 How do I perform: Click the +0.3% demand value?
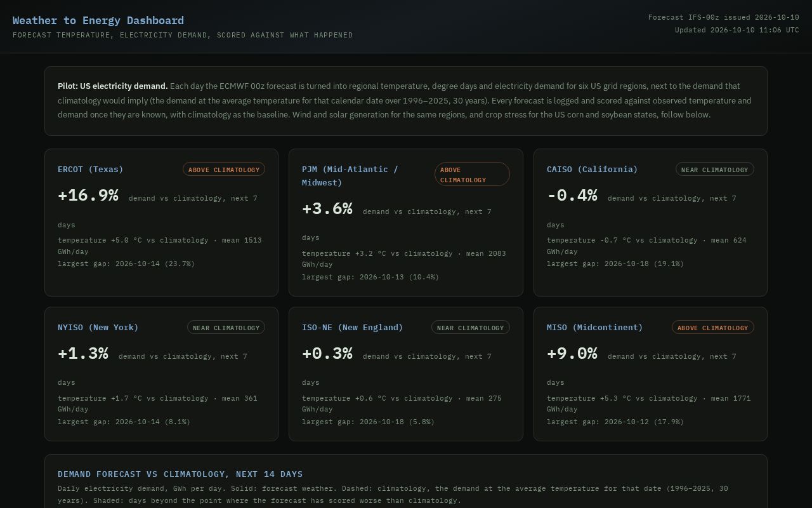(327, 353)
